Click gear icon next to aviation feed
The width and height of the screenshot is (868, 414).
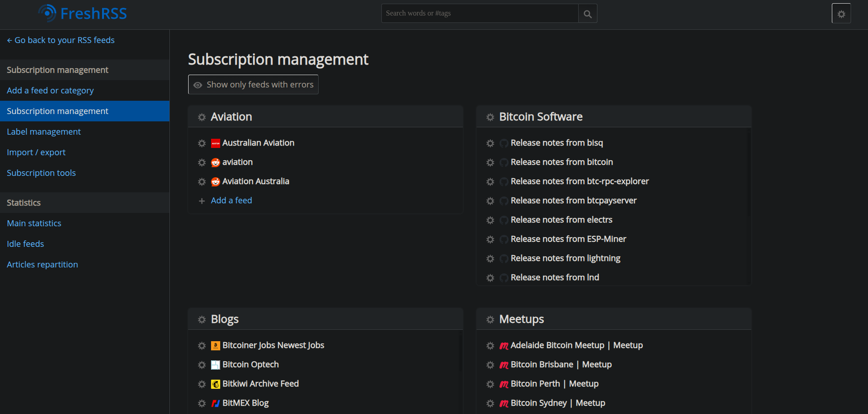(x=202, y=163)
